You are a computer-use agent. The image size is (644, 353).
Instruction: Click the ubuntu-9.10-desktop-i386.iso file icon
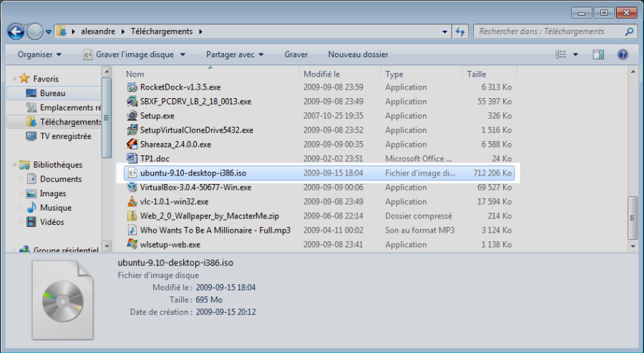pos(132,173)
